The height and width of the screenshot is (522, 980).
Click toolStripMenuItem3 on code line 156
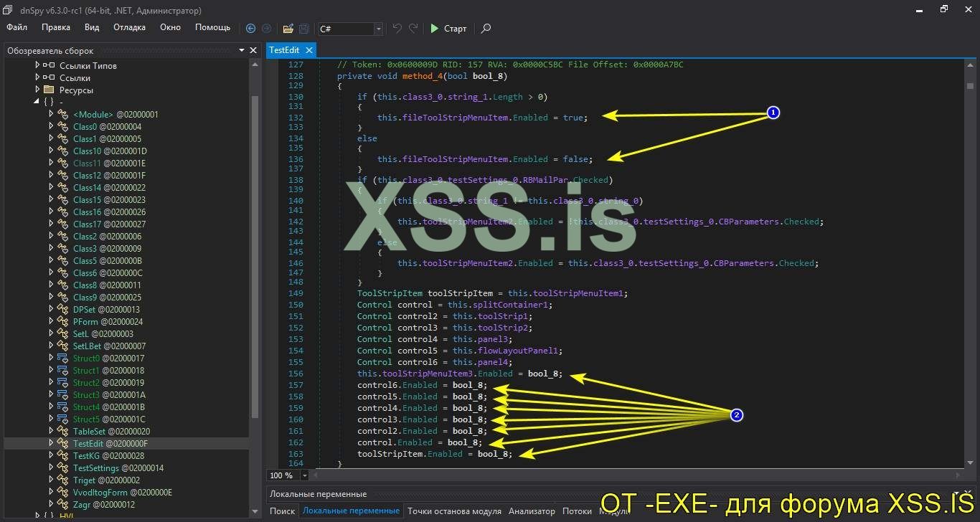[x=428, y=374]
